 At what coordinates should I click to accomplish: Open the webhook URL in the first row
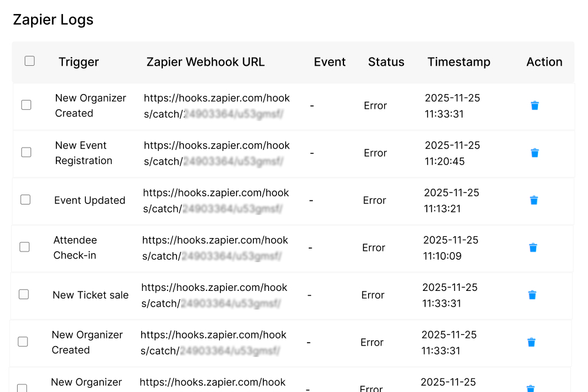click(x=215, y=106)
